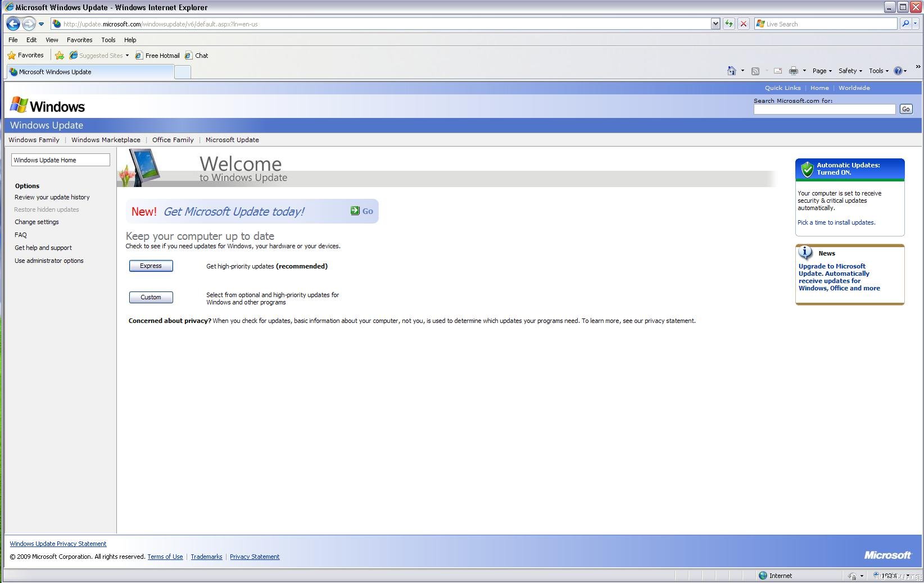
Task: Click the Home house icon in the command bar
Action: tap(731, 71)
